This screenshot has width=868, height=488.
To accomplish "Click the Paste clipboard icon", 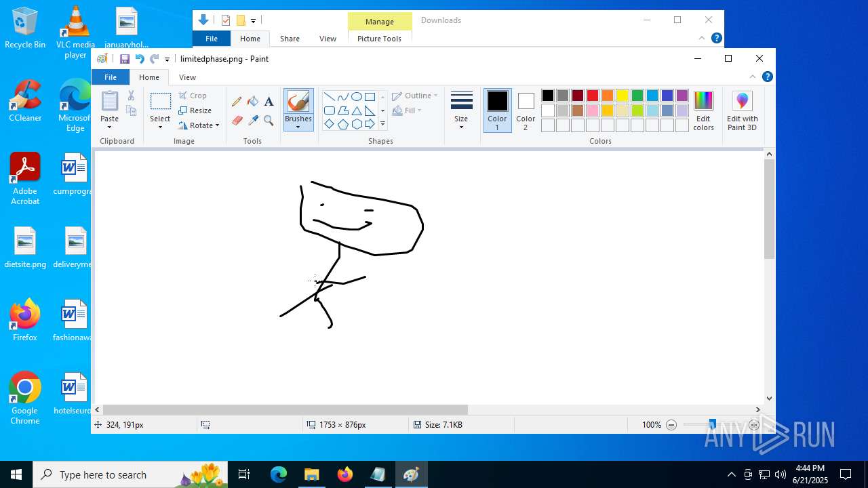I will (109, 101).
